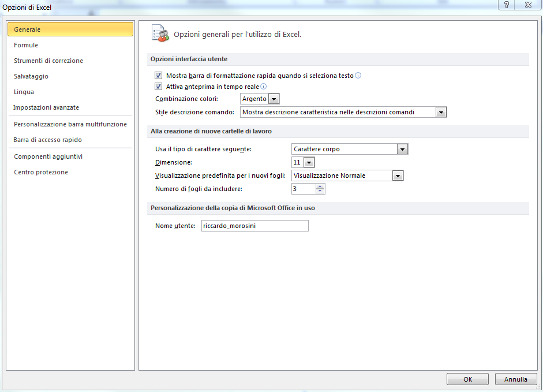Confirm settings with the OK button
Image resolution: width=543 pixels, height=392 pixels.
pos(467,379)
